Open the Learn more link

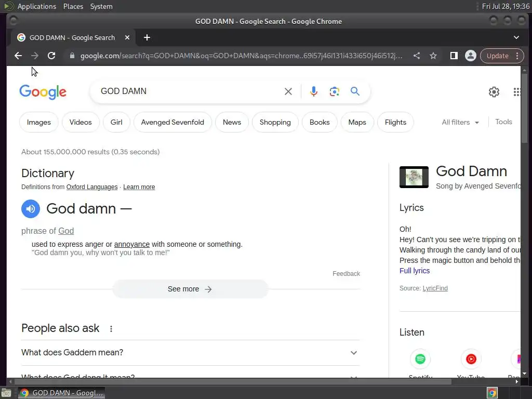[x=139, y=187]
